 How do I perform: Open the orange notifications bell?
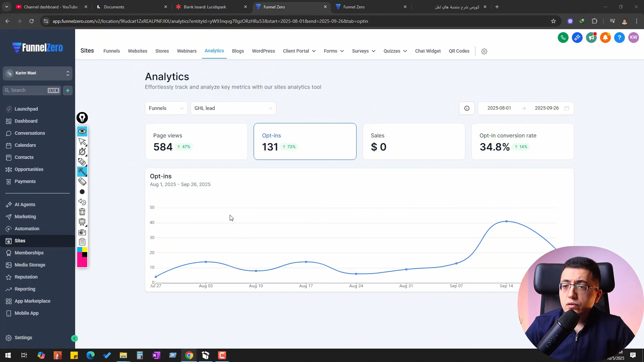605,38
